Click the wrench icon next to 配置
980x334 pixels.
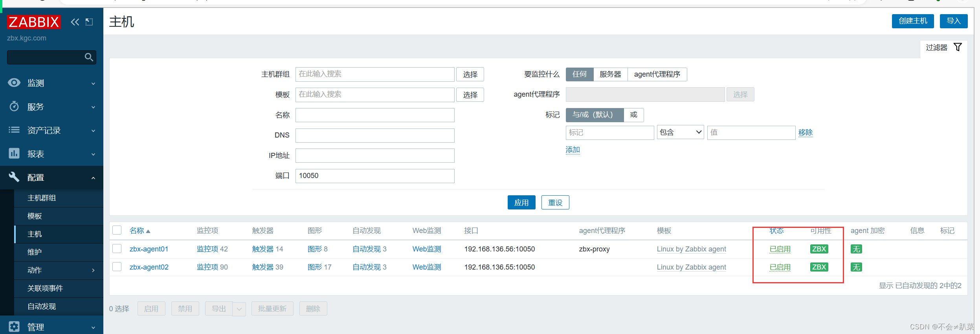click(14, 177)
